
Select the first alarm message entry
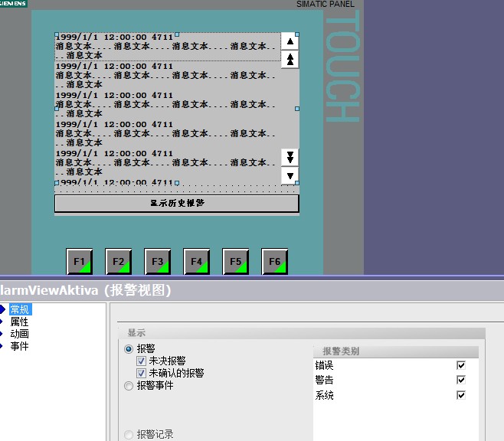pyautogui.click(x=168, y=47)
